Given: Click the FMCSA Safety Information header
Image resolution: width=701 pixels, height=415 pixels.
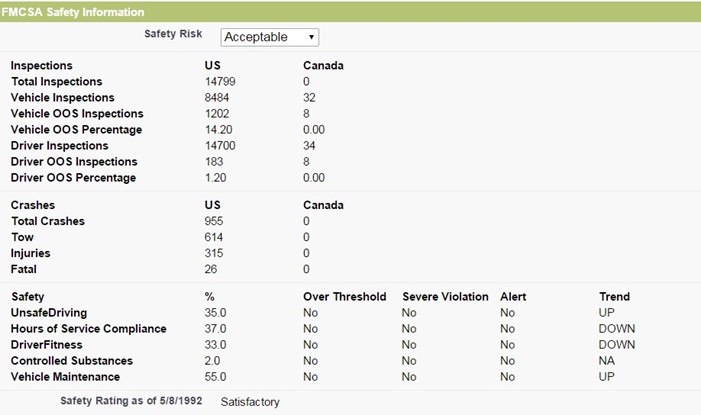Looking at the screenshot, I should pos(72,12).
